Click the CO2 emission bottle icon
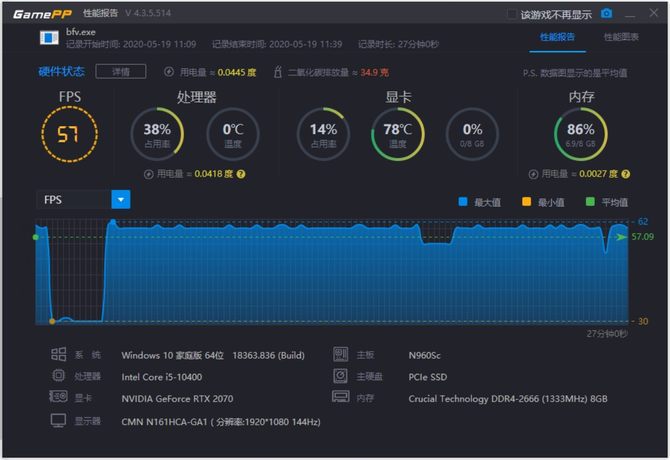Screen dimensions: 670x460 click(278, 72)
